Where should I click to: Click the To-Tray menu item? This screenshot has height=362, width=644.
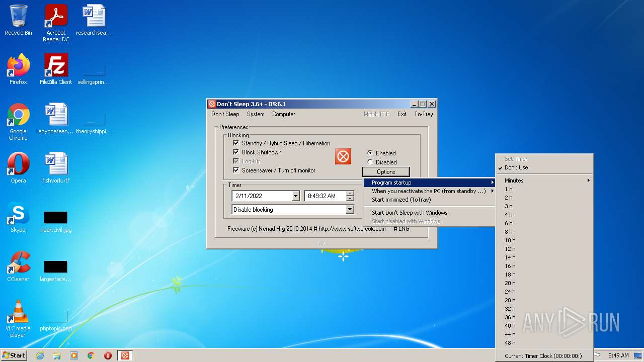tap(423, 114)
